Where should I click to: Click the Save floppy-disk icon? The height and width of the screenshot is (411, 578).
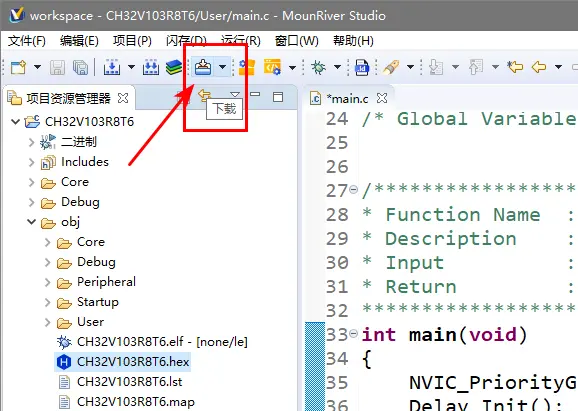tap(57, 67)
